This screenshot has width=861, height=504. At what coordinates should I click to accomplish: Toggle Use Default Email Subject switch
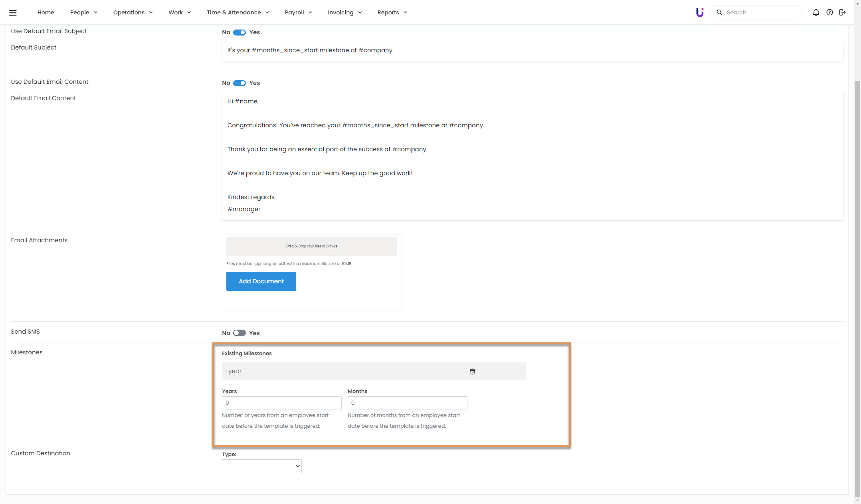pyautogui.click(x=239, y=32)
